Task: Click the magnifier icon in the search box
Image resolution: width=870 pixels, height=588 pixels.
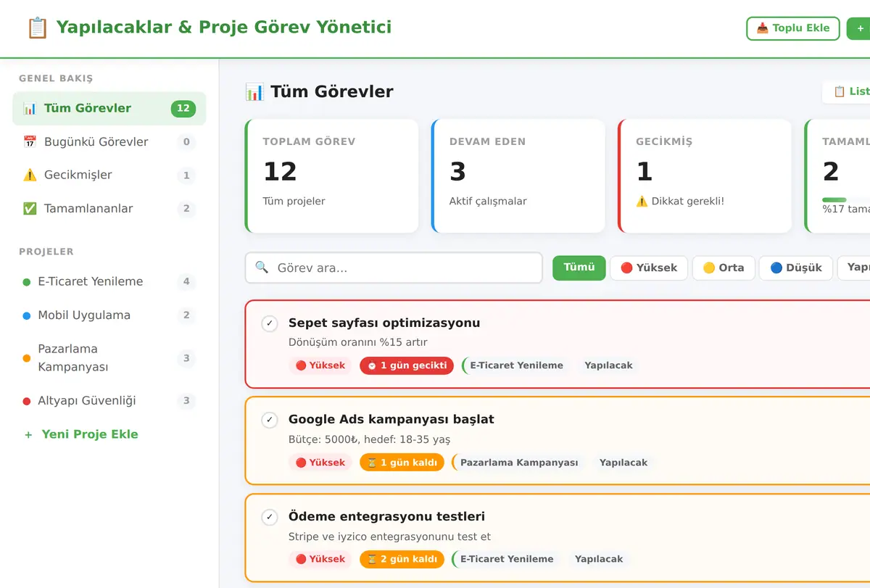Action: [262, 268]
